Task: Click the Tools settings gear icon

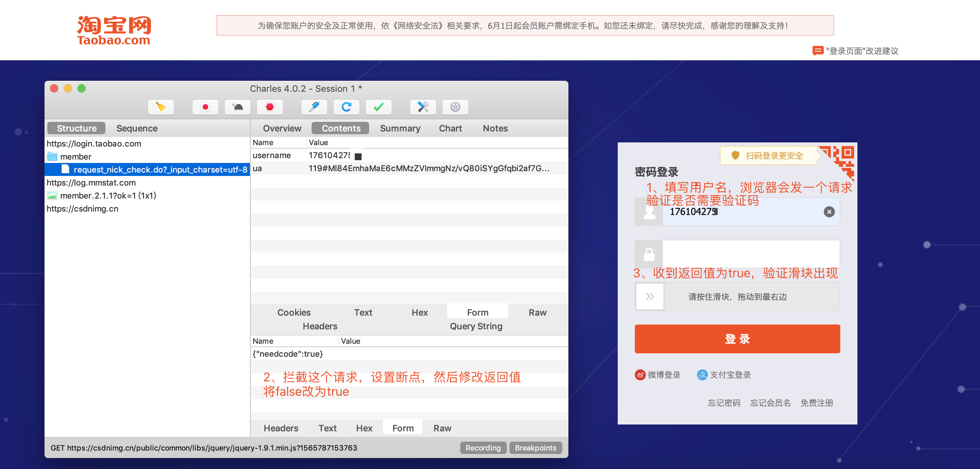Action: coord(456,105)
